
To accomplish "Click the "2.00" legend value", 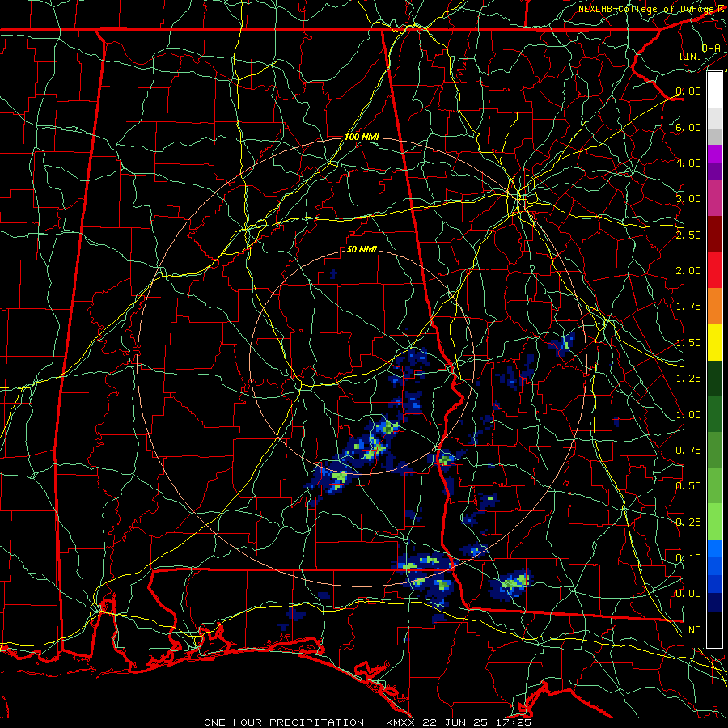I will [x=688, y=271].
